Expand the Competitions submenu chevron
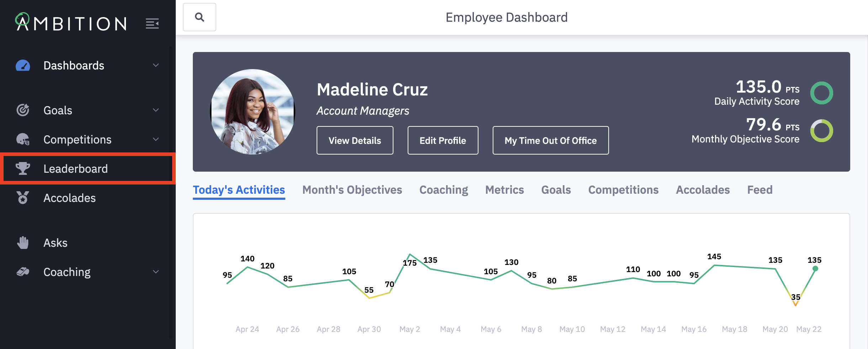The width and height of the screenshot is (868, 349). [156, 139]
